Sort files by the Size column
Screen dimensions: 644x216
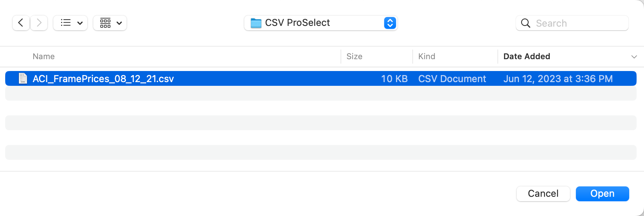[354, 57]
